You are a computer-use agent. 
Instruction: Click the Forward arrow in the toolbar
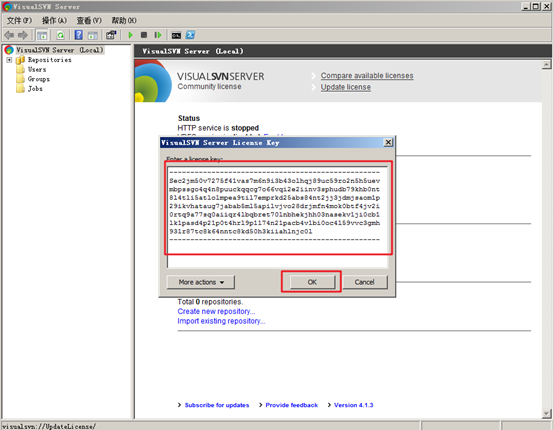click(23, 35)
